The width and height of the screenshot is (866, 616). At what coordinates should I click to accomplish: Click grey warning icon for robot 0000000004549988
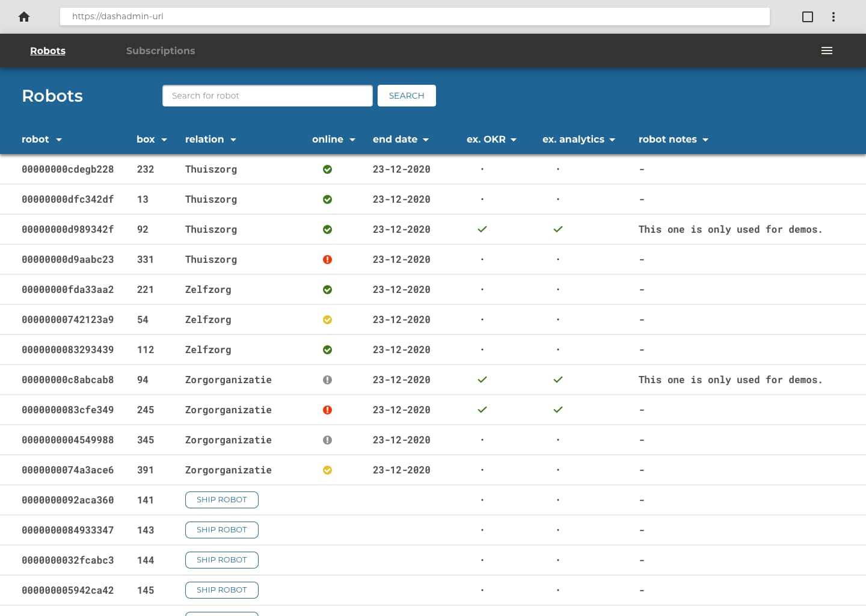click(327, 440)
